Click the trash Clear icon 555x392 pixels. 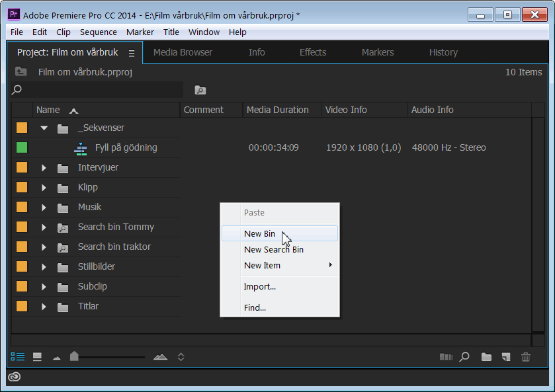pyautogui.click(x=526, y=357)
